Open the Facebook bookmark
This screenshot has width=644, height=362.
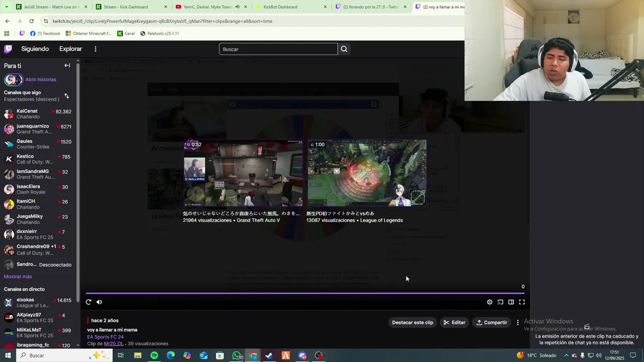point(45,34)
